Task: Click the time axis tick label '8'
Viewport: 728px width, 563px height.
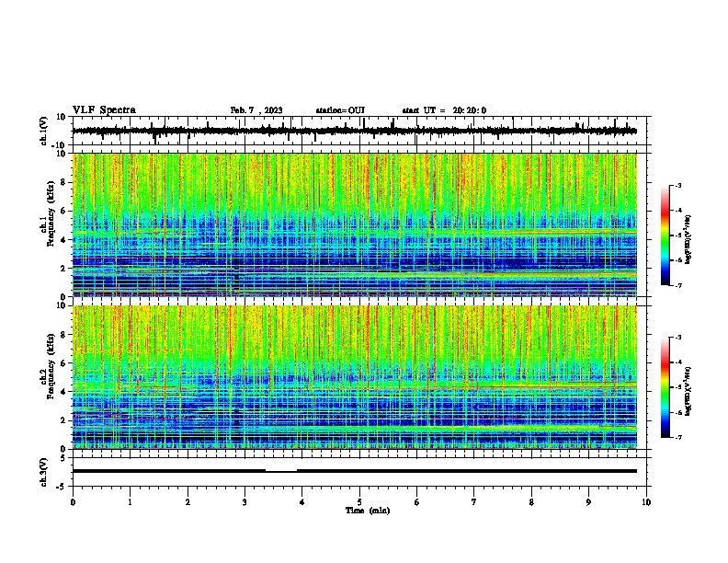Action: coord(531,502)
